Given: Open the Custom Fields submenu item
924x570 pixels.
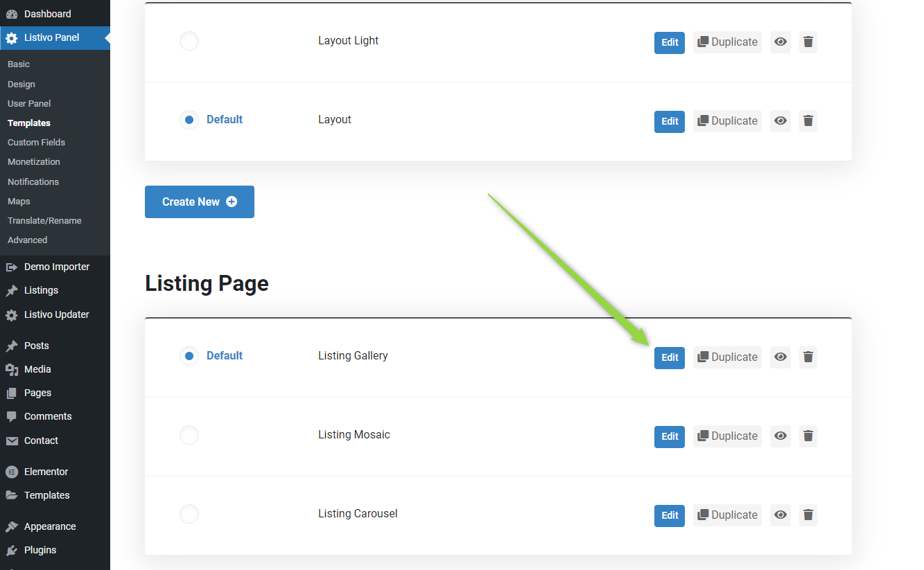Looking at the screenshot, I should click(x=36, y=143).
